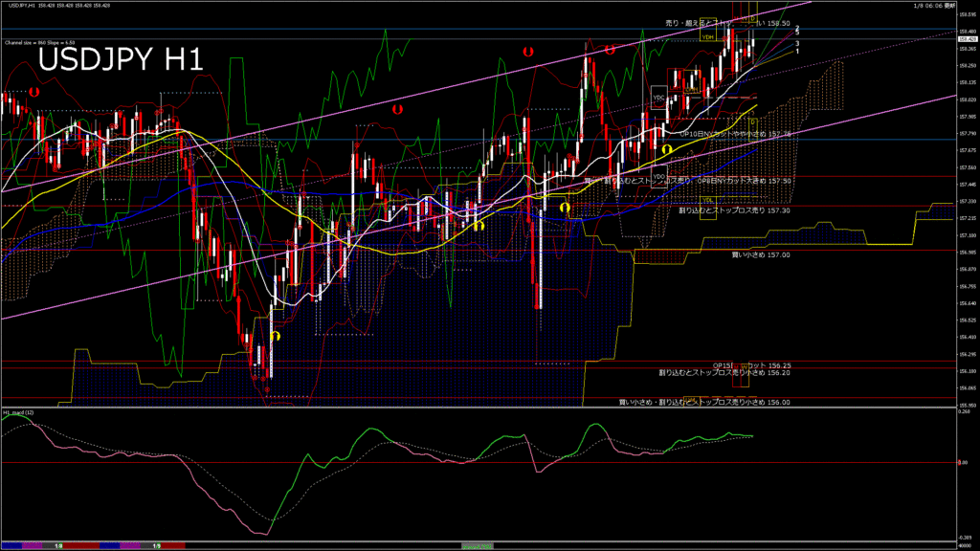The image size is (980, 551).
Task: Click the MACD zero line 0.00 marker
Action: point(963,463)
